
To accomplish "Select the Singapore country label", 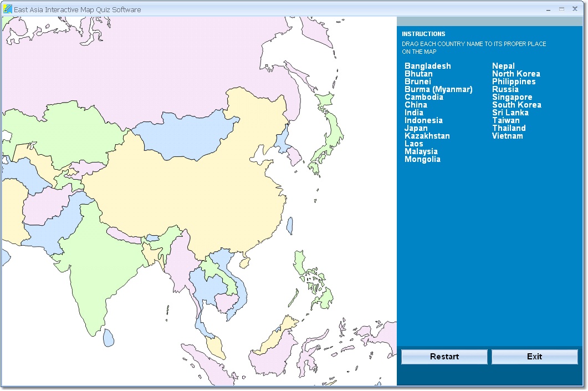I will coord(512,97).
